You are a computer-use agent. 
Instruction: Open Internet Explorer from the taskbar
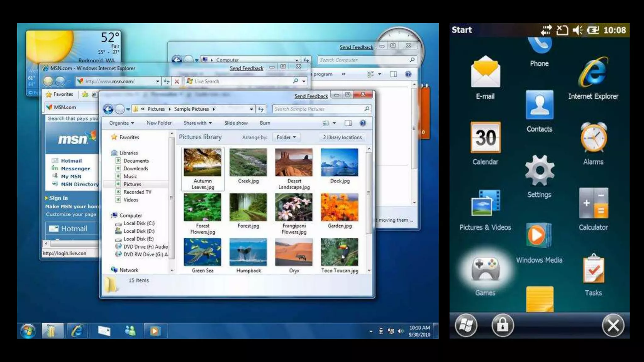[x=77, y=331]
